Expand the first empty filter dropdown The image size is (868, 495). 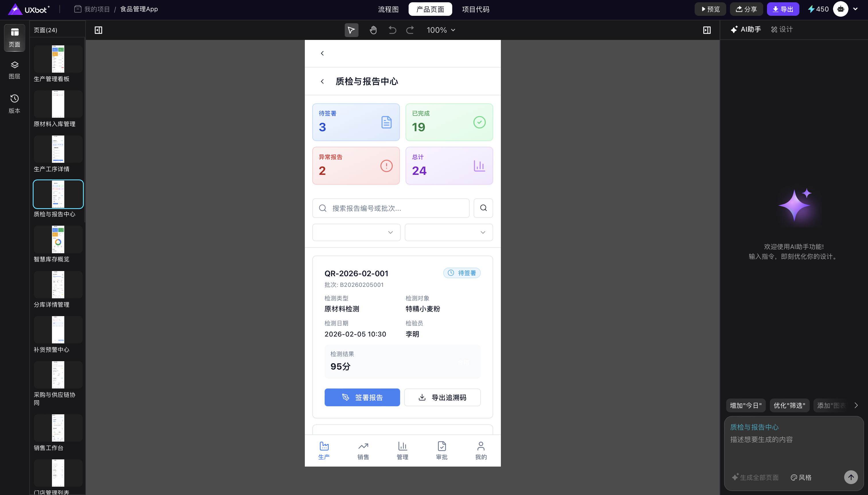pyautogui.click(x=356, y=233)
